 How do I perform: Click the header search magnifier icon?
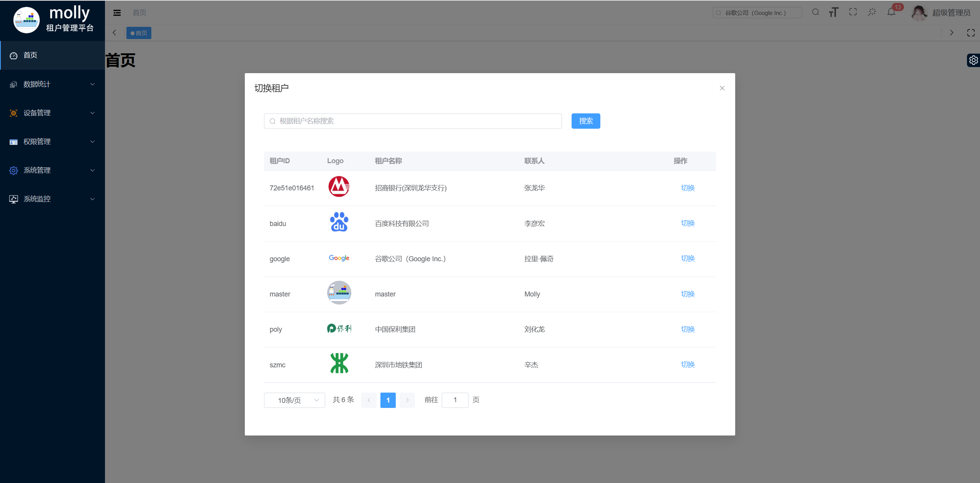click(x=815, y=12)
